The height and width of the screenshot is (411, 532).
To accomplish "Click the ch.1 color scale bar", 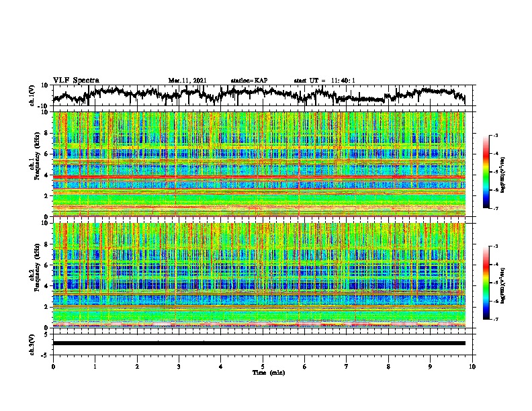I will coord(486,172).
